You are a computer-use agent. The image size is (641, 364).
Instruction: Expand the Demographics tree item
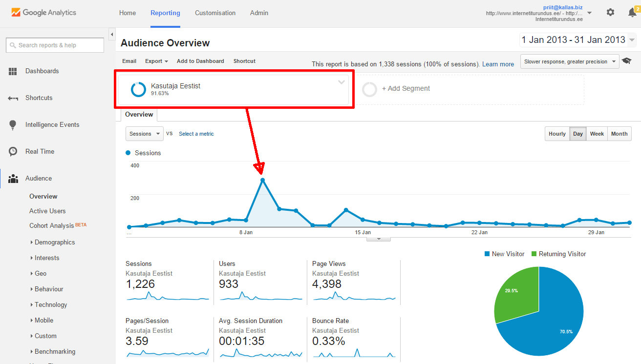point(32,243)
